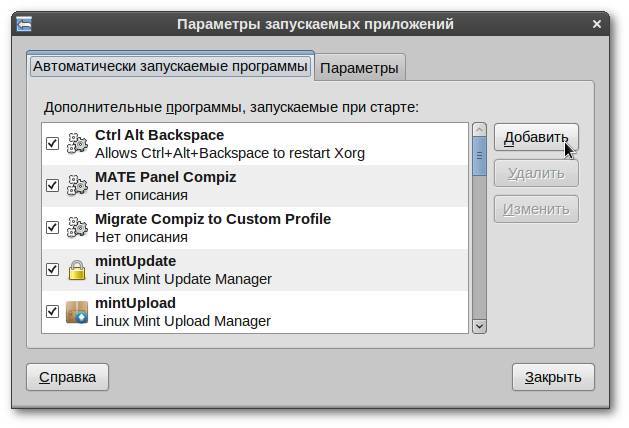The width and height of the screenshot is (629, 428).
Task: Select the Автоматически запускаемые программы tab
Action: [170, 67]
